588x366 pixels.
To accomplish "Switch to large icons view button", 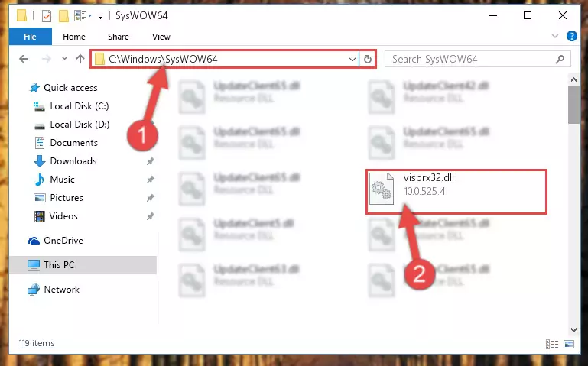I will pos(569,344).
